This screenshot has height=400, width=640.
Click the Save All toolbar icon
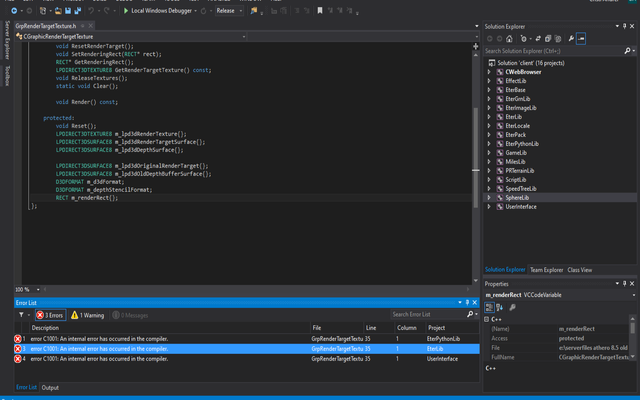point(78,11)
